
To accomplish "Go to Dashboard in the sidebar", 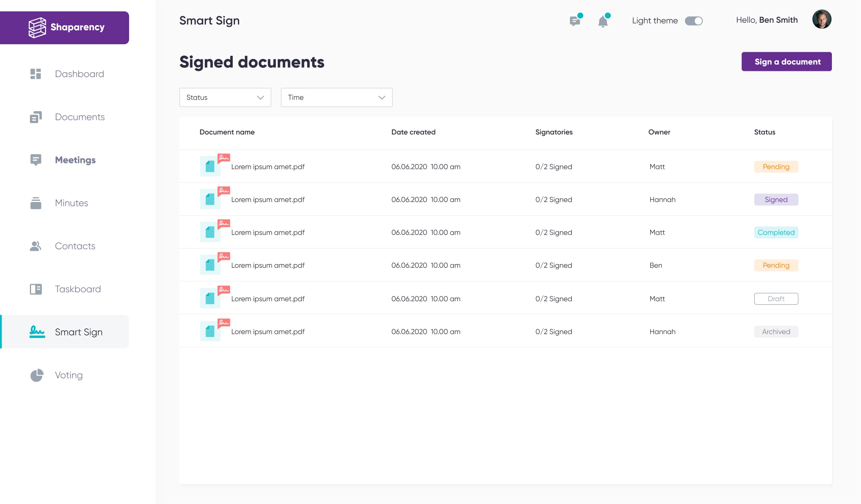I will point(79,74).
